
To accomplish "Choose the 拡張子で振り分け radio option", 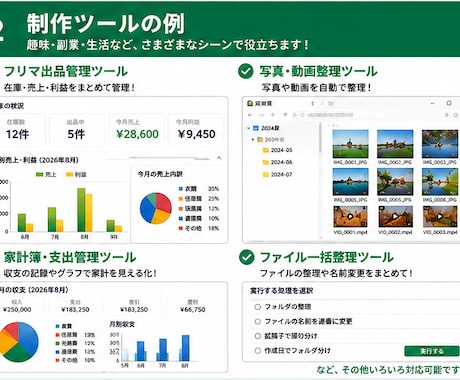I will [257, 336].
